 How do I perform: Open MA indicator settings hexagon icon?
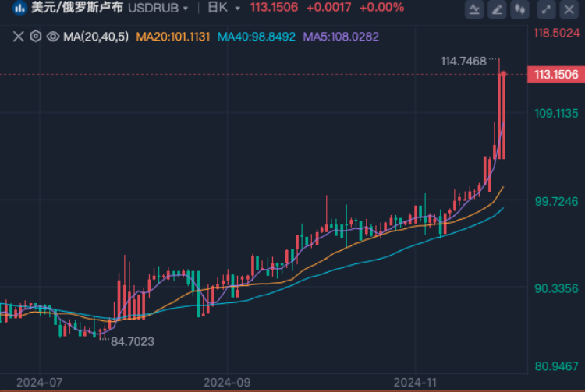pos(36,37)
